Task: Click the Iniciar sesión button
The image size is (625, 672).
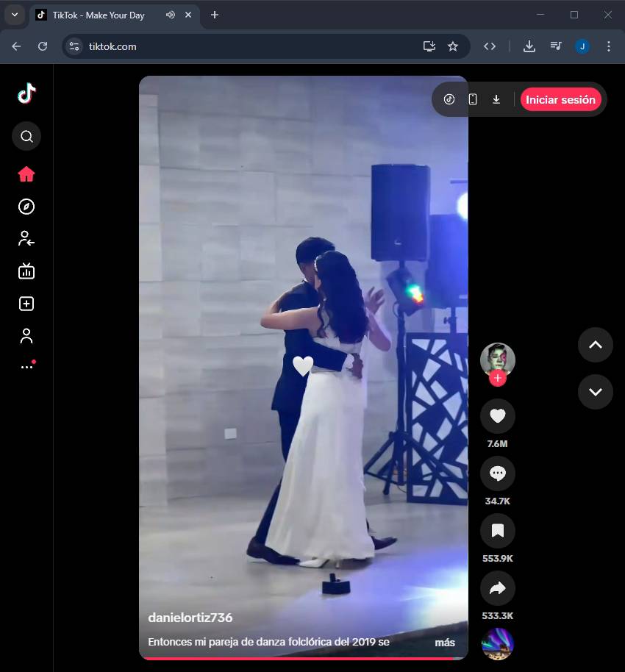Action: [x=560, y=99]
